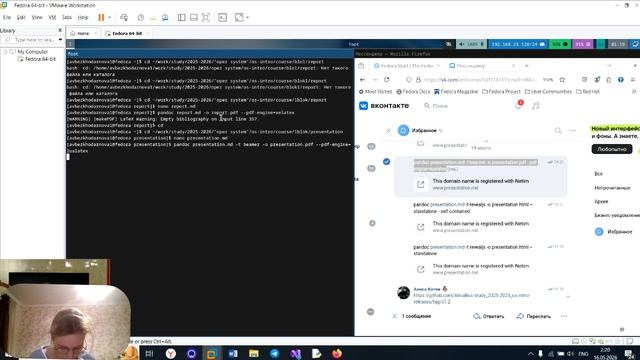Send Ctrl+Alt+Del to the virtual machine
The image size is (640, 360).
[124, 18]
